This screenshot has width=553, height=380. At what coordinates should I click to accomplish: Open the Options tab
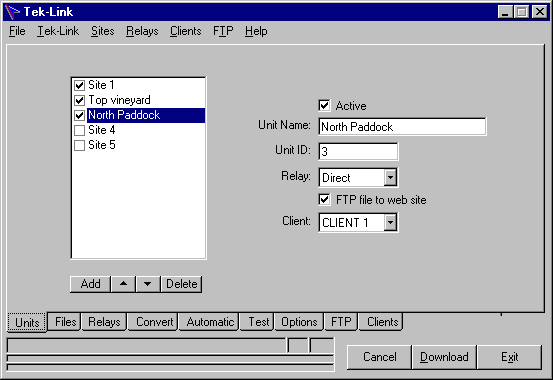click(299, 322)
